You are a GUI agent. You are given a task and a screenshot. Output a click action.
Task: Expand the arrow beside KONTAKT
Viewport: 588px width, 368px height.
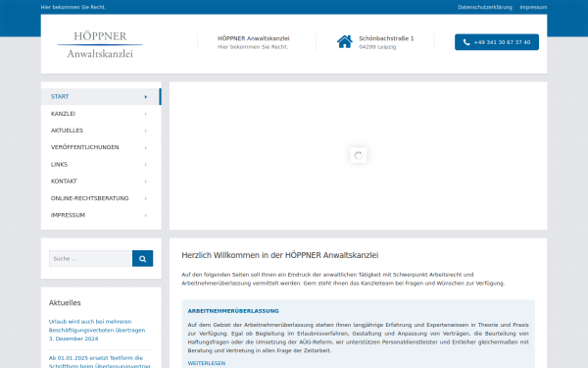pyautogui.click(x=145, y=182)
